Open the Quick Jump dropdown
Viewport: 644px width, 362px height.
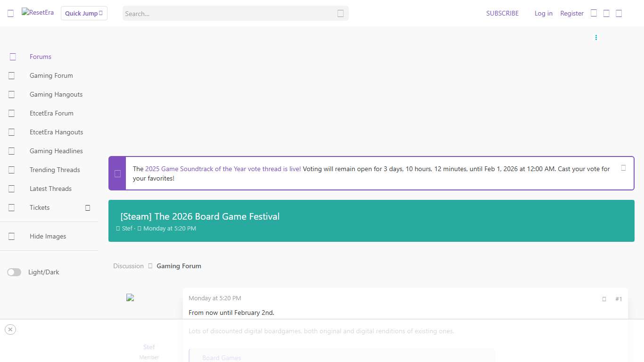[x=84, y=13]
